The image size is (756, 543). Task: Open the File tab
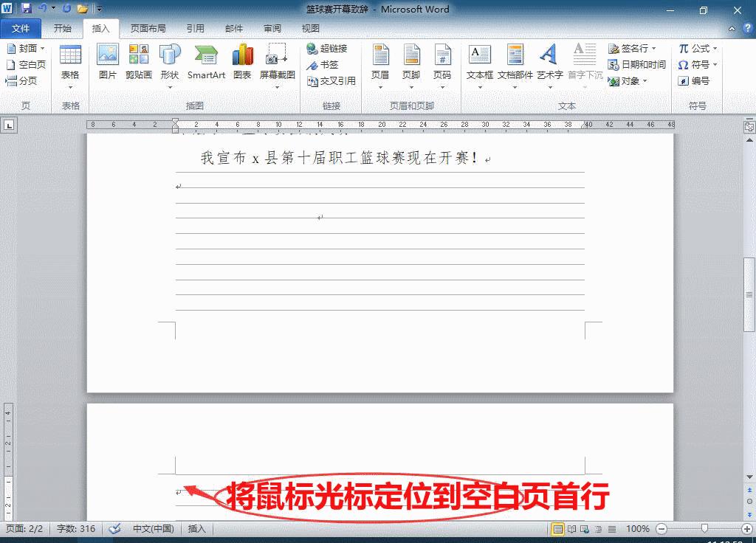(x=21, y=28)
